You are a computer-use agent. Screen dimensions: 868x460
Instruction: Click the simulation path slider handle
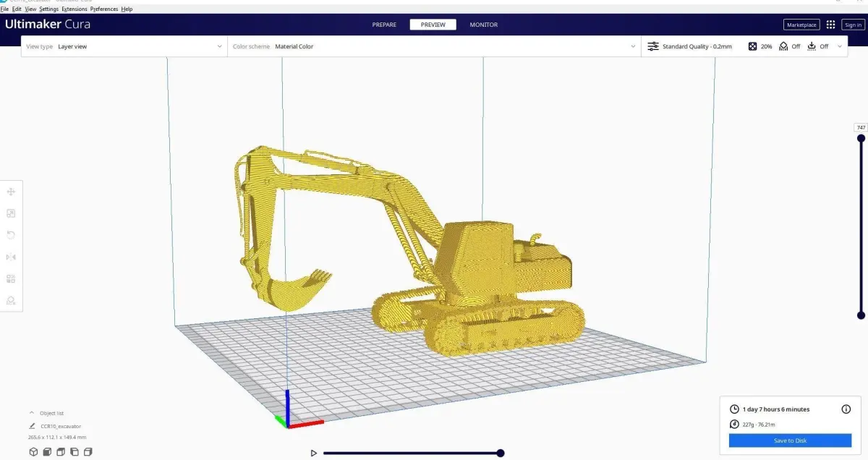[x=501, y=453]
